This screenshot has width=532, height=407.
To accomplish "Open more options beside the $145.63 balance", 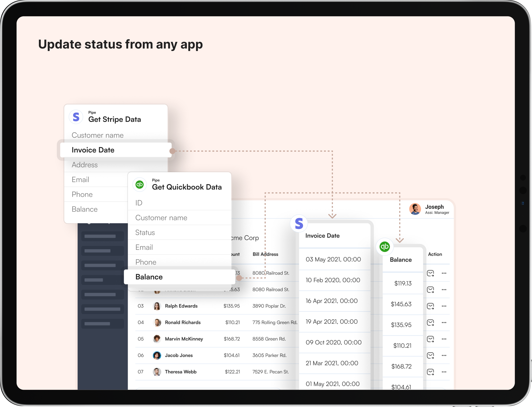I will point(444,290).
